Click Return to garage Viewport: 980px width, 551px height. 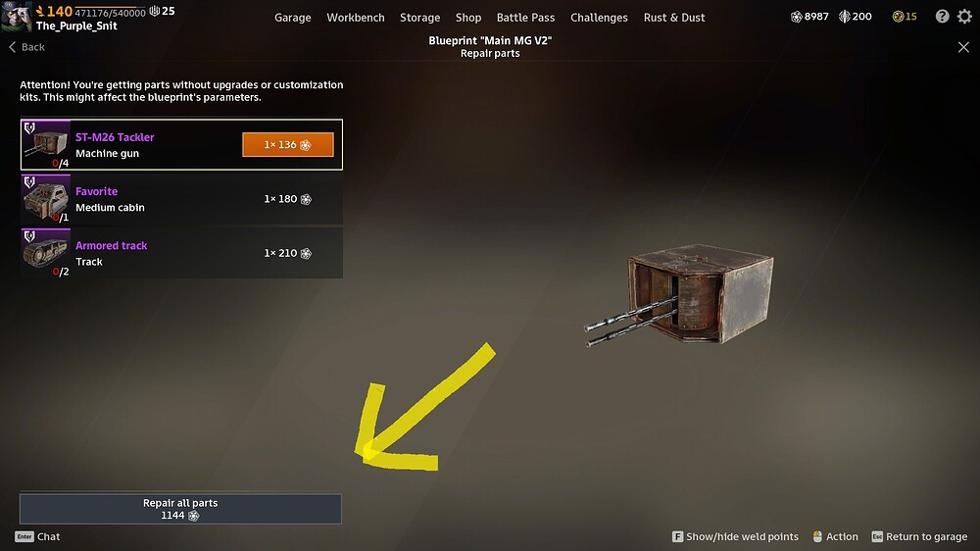[919, 536]
